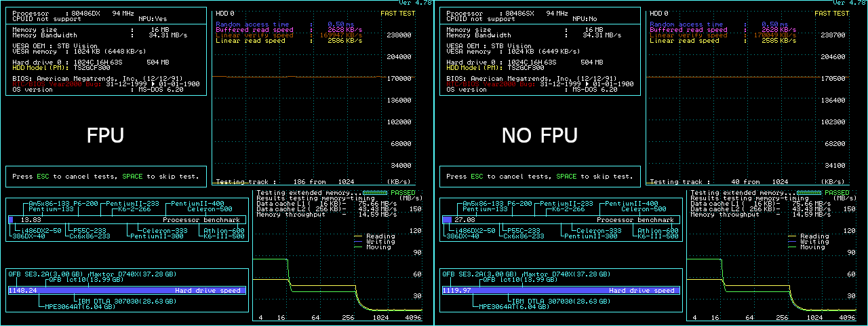Click the large 'NO FPU' caption

tap(539, 135)
